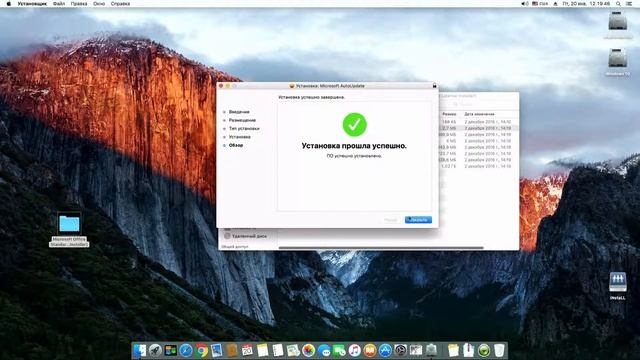Click the lock icon in installer title bar

434,86
